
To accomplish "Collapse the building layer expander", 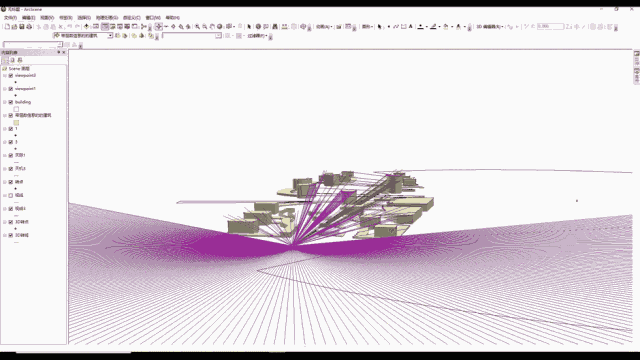I will coord(5,102).
